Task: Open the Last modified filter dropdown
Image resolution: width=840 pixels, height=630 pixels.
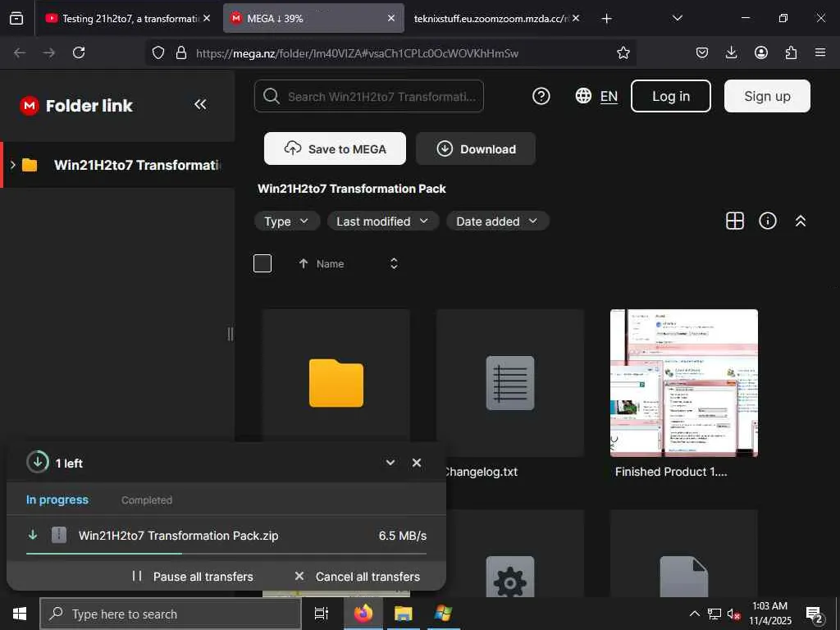Action: click(x=382, y=221)
